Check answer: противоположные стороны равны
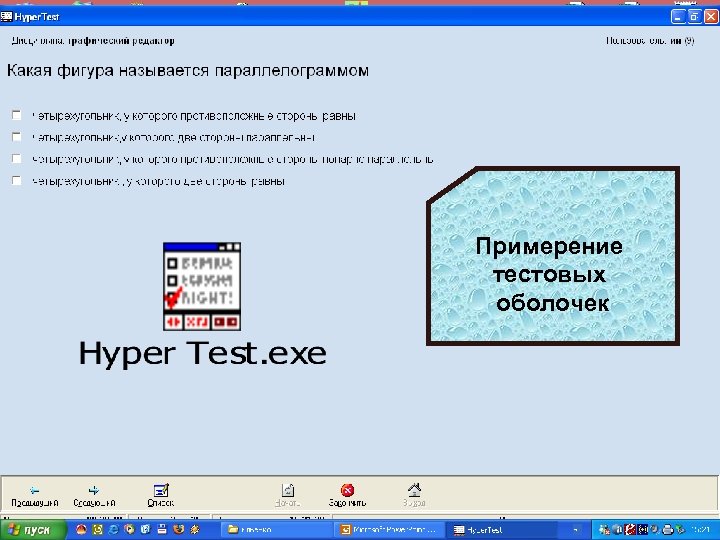This screenshot has width=720, height=540. click(x=17, y=115)
